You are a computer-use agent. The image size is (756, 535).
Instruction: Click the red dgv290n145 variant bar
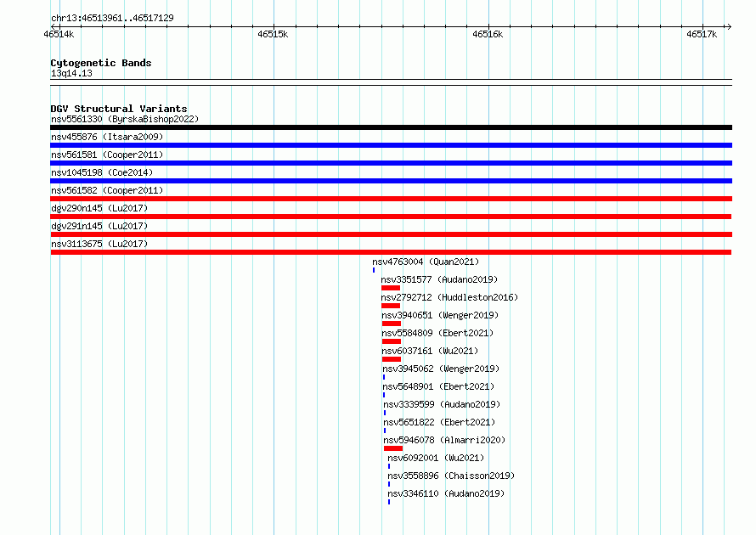(391, 217)
